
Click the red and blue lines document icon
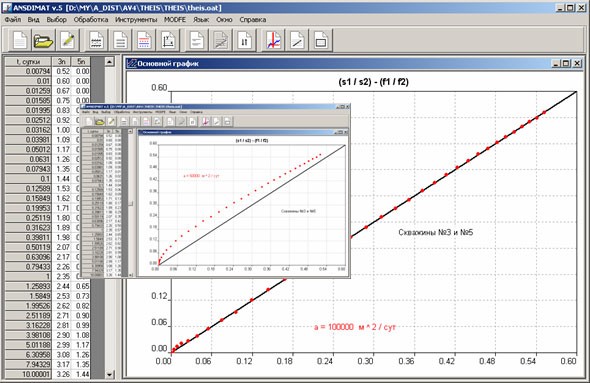coord(144,40)
